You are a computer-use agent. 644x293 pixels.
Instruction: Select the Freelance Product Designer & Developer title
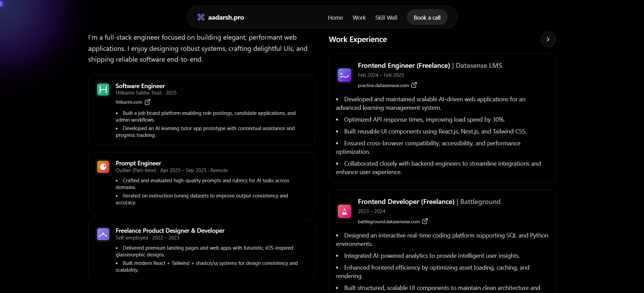(170, 231)
